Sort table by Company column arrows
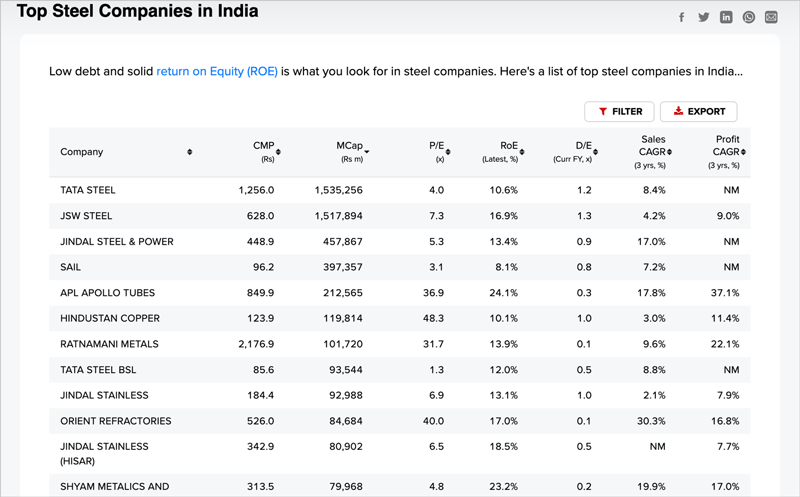Image resolution: width=800 pixels, height=497 pixels. pos(189,152)
